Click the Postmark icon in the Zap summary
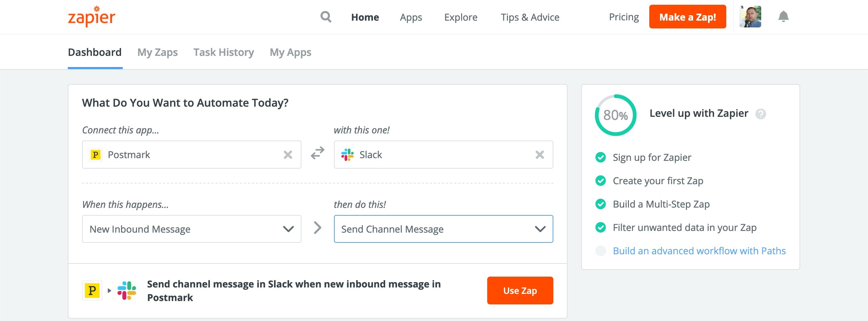The image size is (868, 321). pos(92,291)
